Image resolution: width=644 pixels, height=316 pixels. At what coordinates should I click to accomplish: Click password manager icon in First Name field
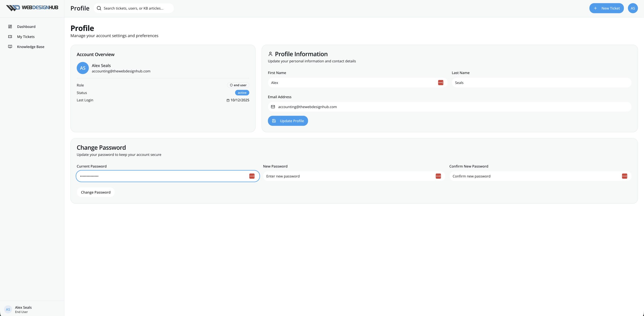pyautogui.click(x=440, y=83)
